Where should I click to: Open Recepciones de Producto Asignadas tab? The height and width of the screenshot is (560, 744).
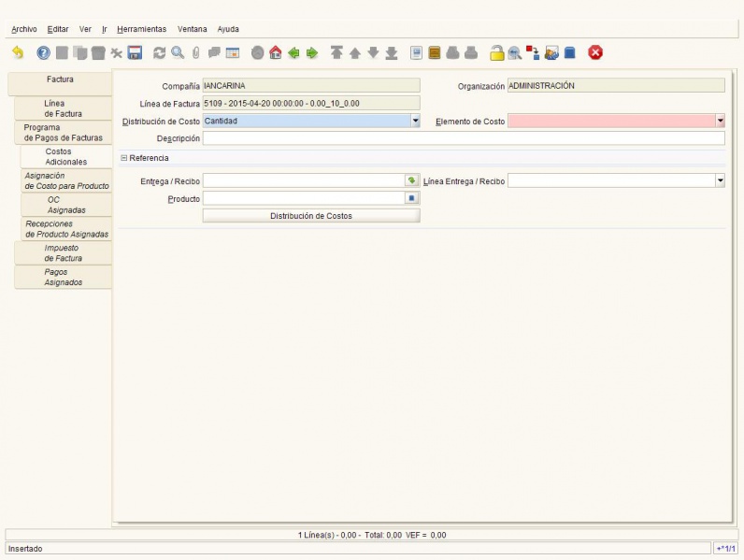66,229
